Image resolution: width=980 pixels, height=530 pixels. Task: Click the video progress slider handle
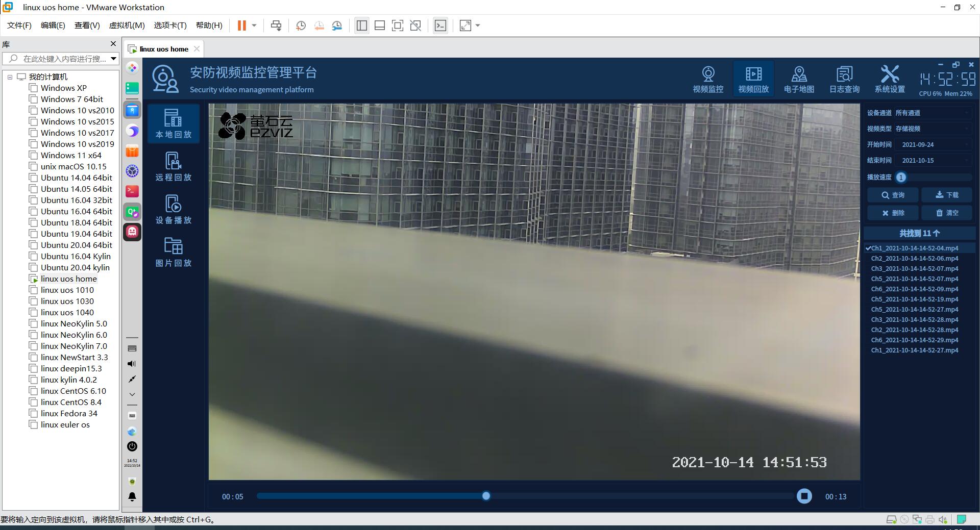click(486, 496)
